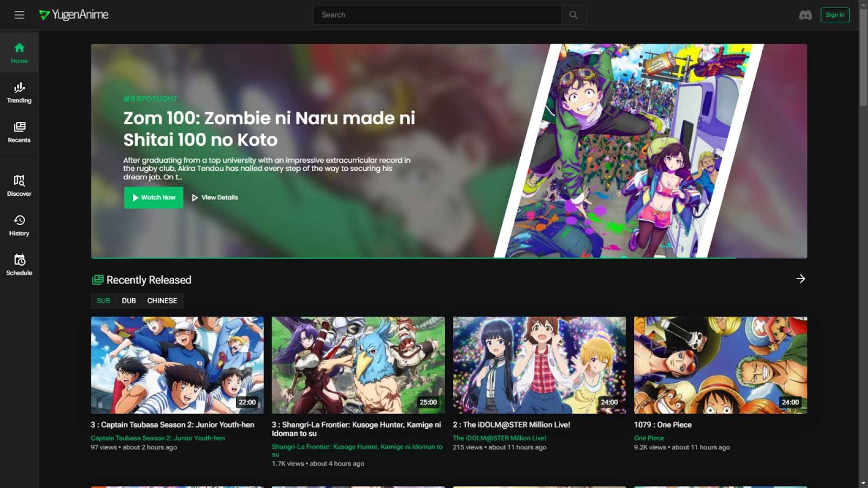
Task: Click '2 : The iDOLM@STER Million Live!' title
Action: [x=512, y=425]
